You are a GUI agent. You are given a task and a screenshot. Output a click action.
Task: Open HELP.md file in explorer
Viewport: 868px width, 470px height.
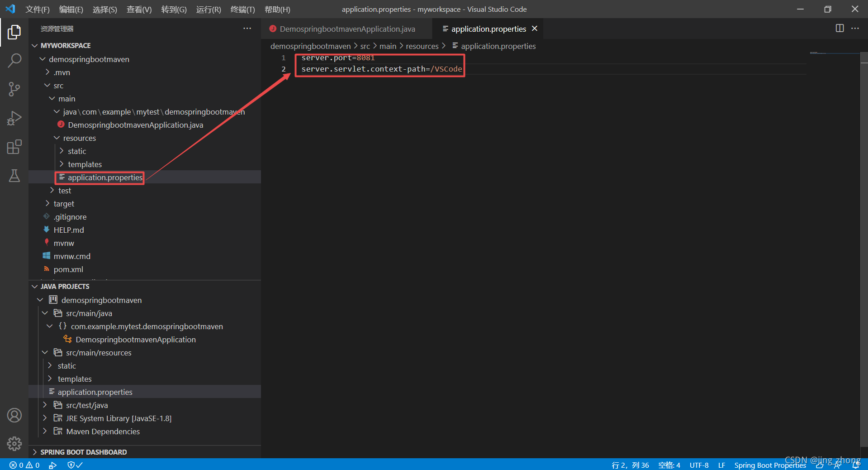tap(69, 230)
